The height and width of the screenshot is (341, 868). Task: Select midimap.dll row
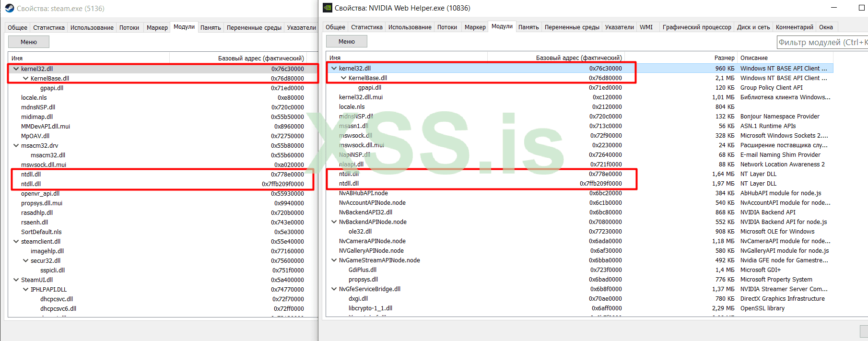[x=163, y=117]
